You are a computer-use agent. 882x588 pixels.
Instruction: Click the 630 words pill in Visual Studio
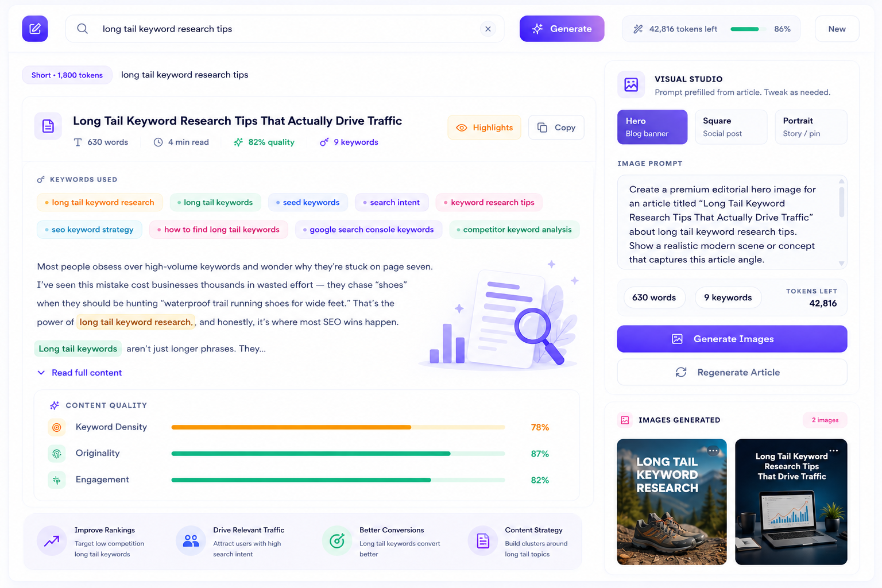click(x=654, y=297)
